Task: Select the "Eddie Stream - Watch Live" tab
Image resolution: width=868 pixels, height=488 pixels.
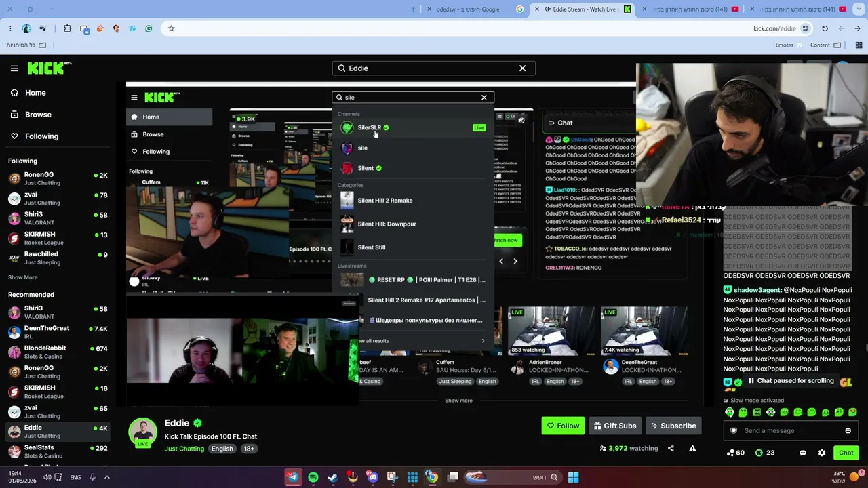Action: coord(583,9)
